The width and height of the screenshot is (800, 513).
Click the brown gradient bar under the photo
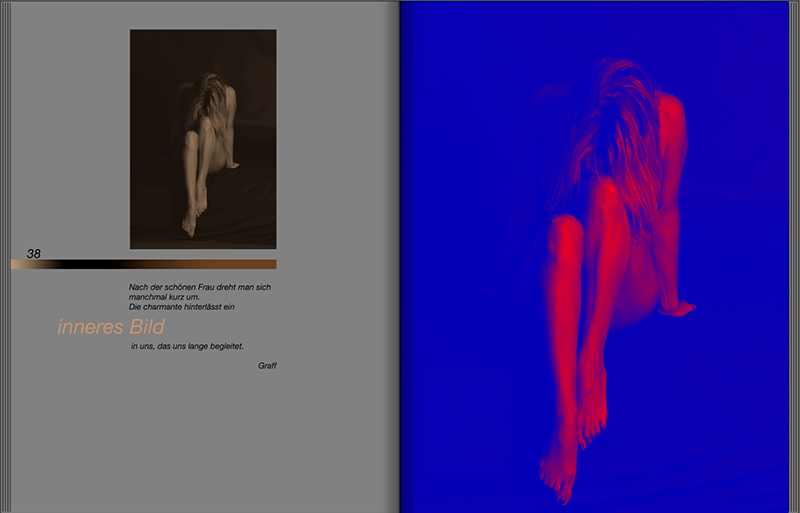[x=143, y=264]
